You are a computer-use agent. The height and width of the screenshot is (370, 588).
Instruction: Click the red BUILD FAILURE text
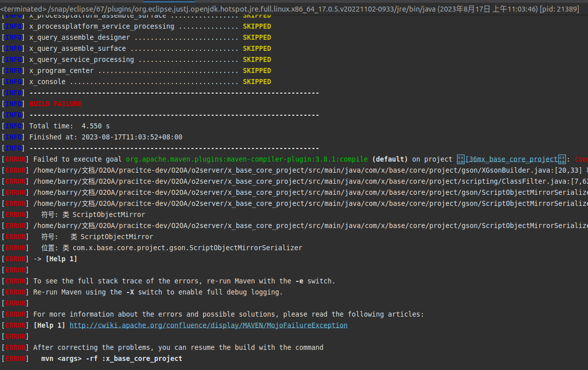coord(55,104)
